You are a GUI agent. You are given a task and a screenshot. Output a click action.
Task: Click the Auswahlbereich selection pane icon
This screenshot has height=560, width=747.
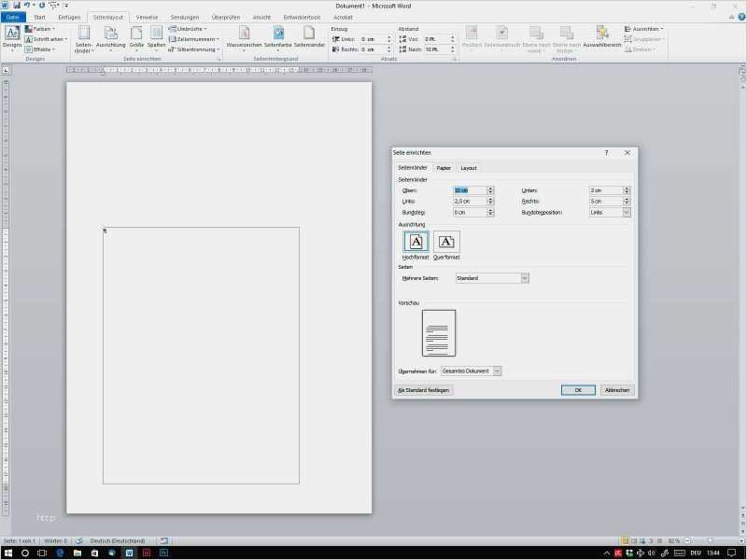pyautogui.click(x=602, y=37)
